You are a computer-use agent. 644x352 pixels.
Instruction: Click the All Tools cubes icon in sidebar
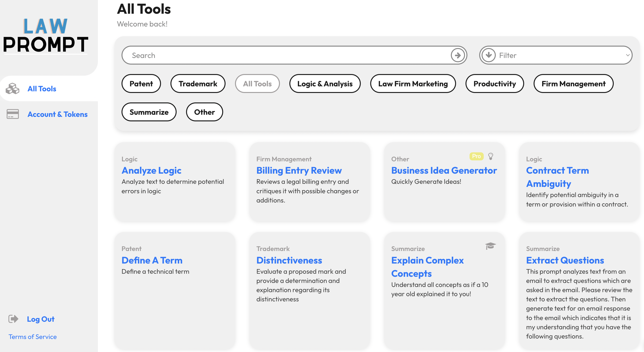click(x=13, y=88)
